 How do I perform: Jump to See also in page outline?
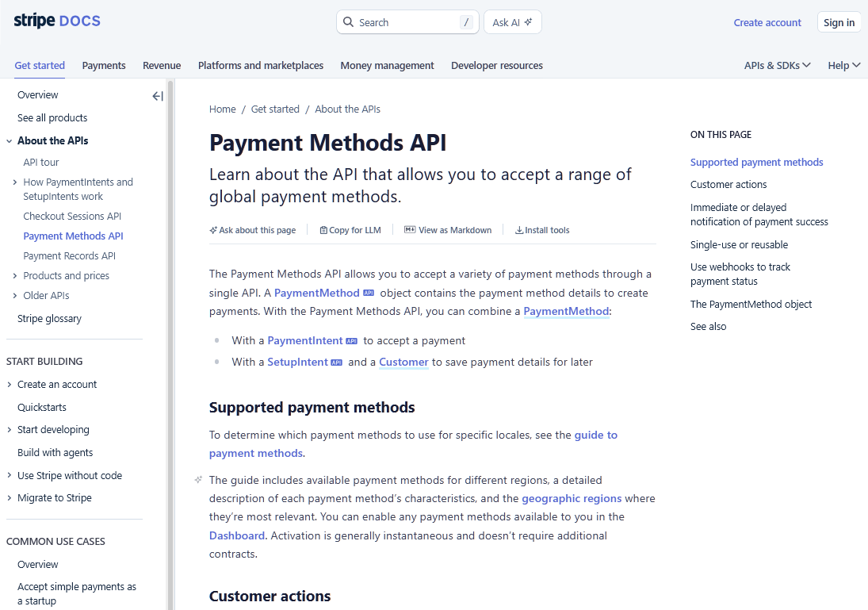pos(708,327)
